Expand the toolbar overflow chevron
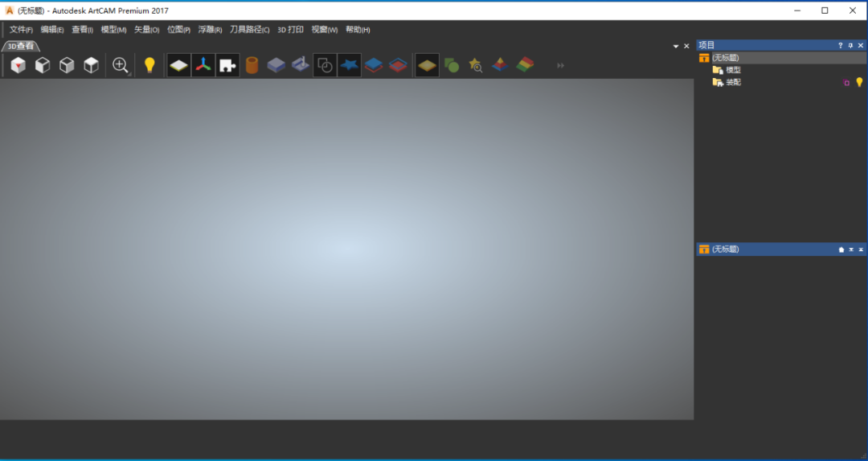 pos(561,65)
